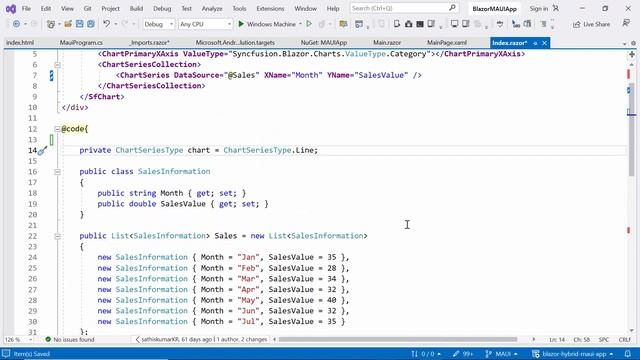
Task: Open the feedback person icon at top right
Action: (x=626, y=24)
